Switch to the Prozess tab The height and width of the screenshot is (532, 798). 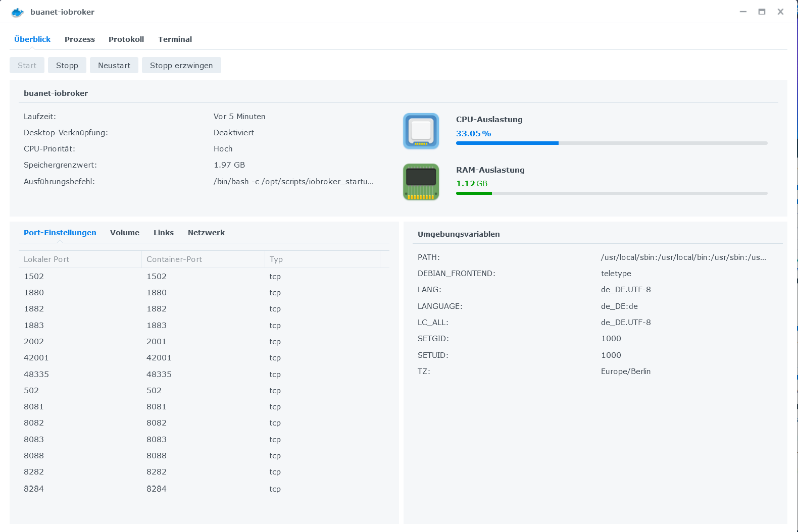click(x=80, y=39)
